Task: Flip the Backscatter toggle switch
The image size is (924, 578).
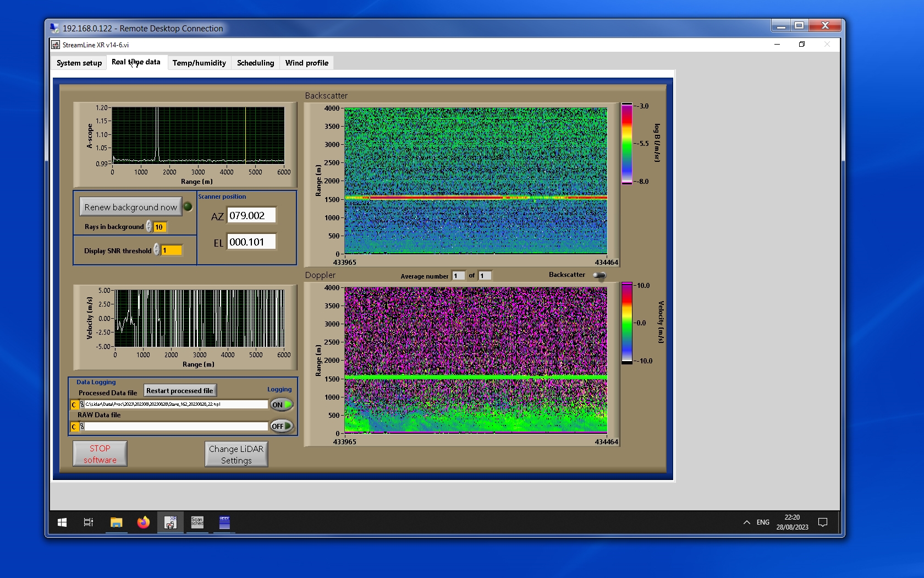Action: coord(599,275)
